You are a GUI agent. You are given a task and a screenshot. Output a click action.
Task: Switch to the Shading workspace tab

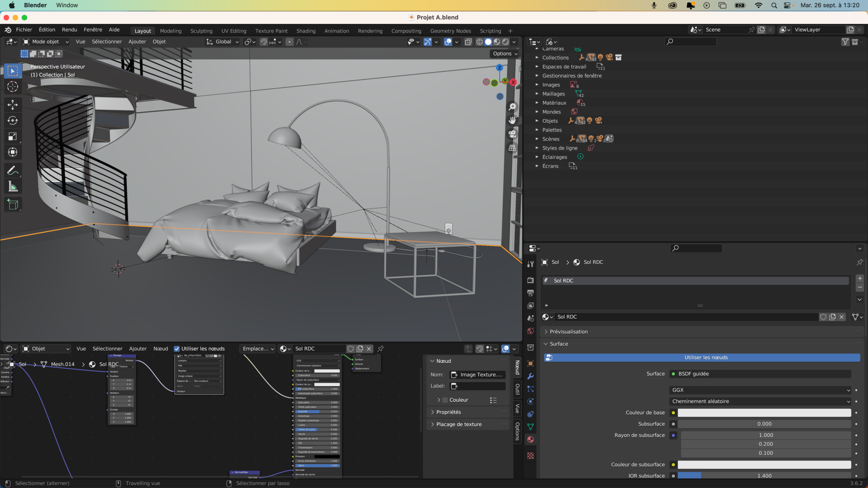coord(305,31)
